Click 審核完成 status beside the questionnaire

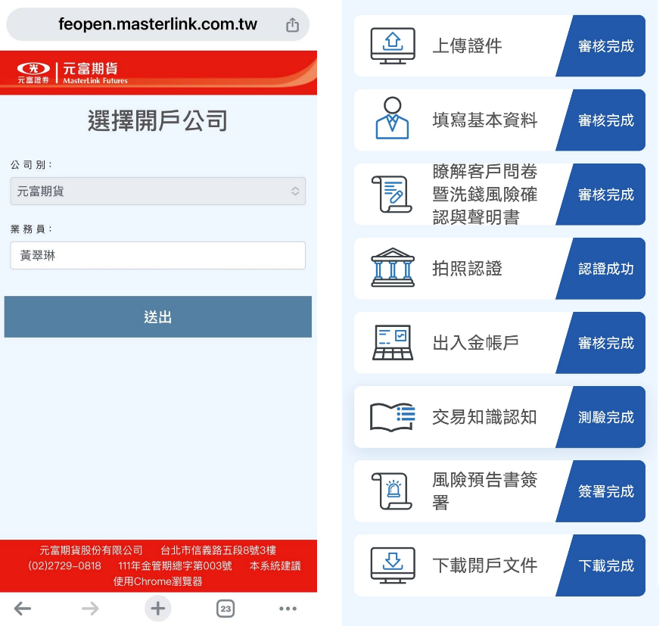(605, 195)
